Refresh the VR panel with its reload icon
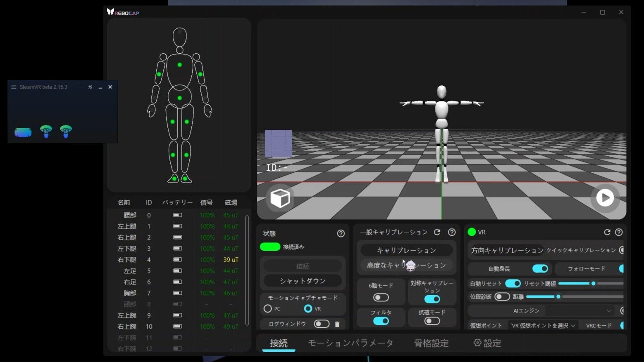This screenshot has width=644, height=362. pos(606,232)
